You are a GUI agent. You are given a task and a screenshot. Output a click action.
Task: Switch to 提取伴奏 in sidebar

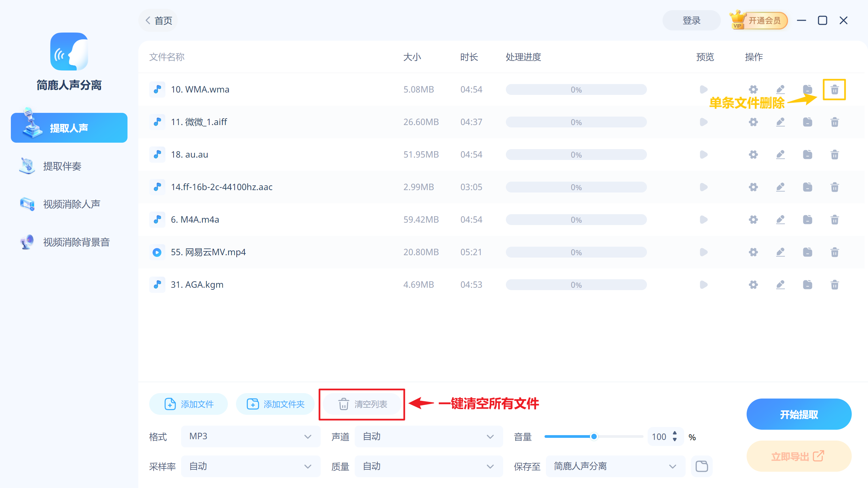pyautogui.click(x=62, y=166)
